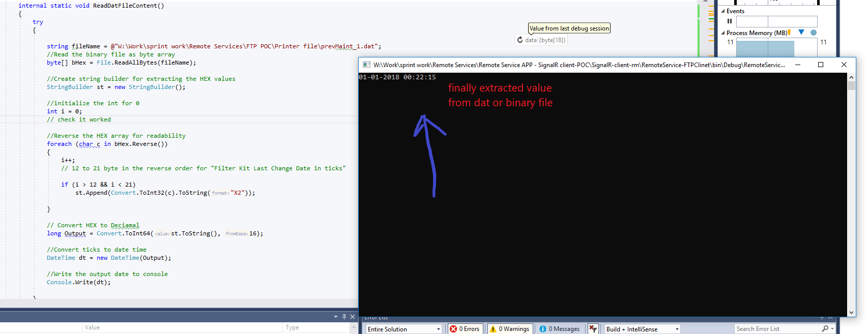Screen dimensions: 868x334
Task: Click the yellow GC marker in Process Memory
Action: click(x=789, y=33)
